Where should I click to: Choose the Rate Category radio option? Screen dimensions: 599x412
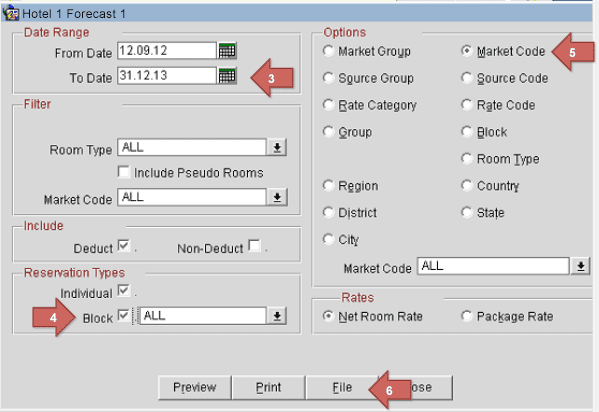328,105
